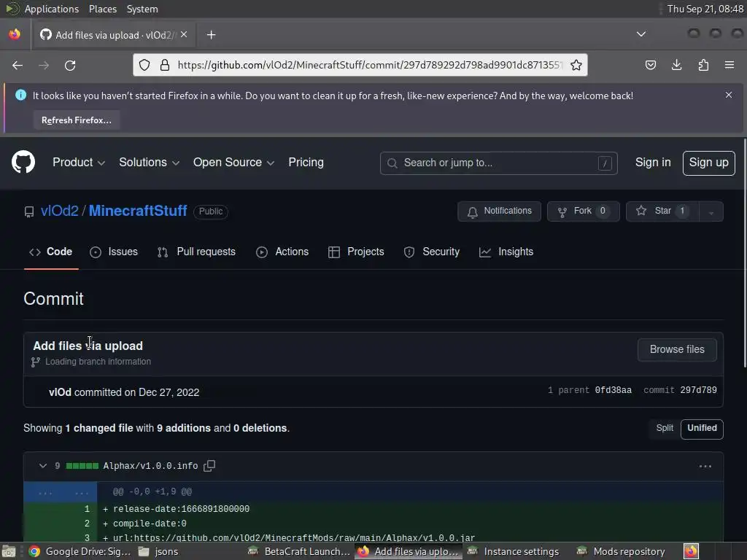Screen dimensions: 747x560
Task: Click Sign in
Action: pyautogui.click(x=653, y=163)
